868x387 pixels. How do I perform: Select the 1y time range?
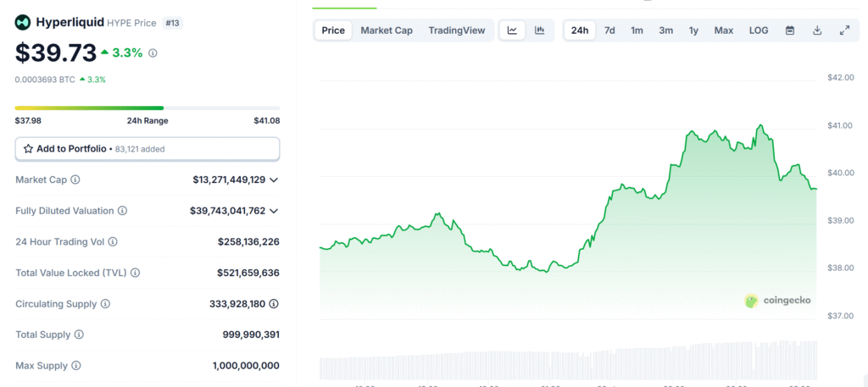693,30
